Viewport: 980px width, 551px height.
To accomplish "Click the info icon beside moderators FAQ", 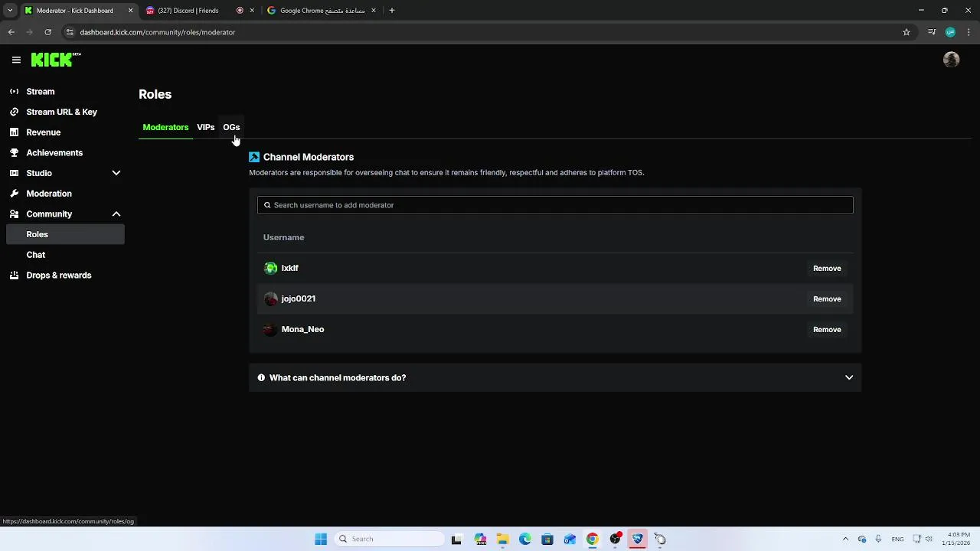I will pos(261,377).
